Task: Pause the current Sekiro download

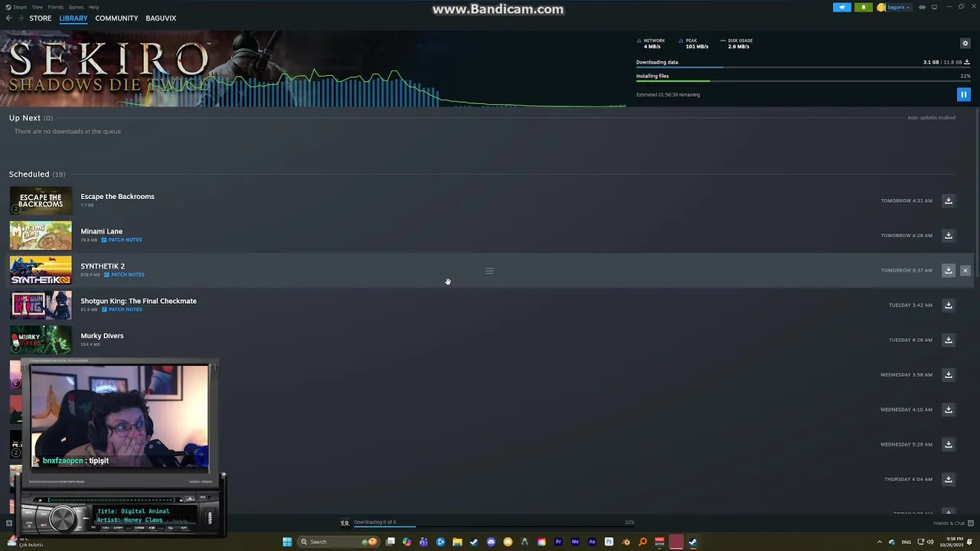Action: click(x=963, y=94)
